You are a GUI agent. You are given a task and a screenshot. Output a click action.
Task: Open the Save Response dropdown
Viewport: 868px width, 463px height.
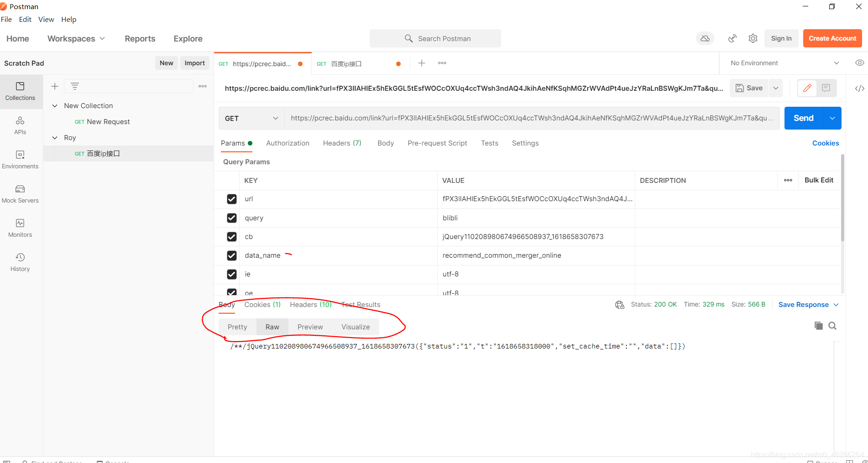coord(808,305)
